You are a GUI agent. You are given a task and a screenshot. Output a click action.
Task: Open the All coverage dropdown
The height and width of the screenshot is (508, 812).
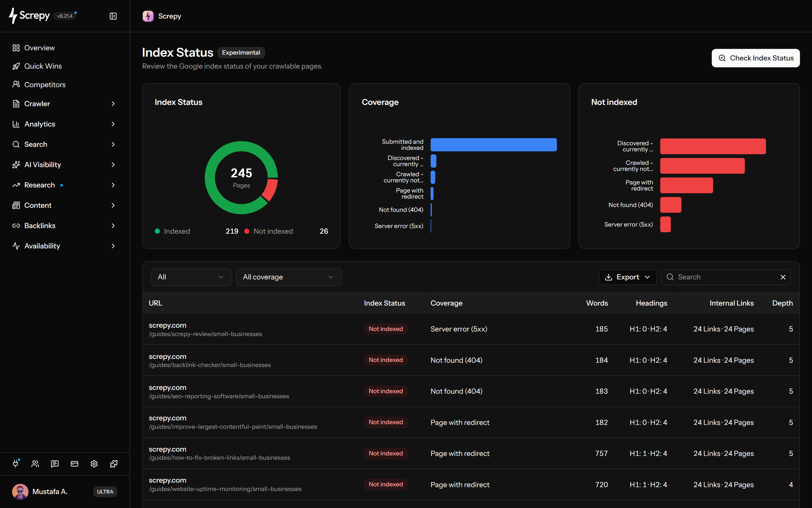pyautogui.click(x=289, y=277)
